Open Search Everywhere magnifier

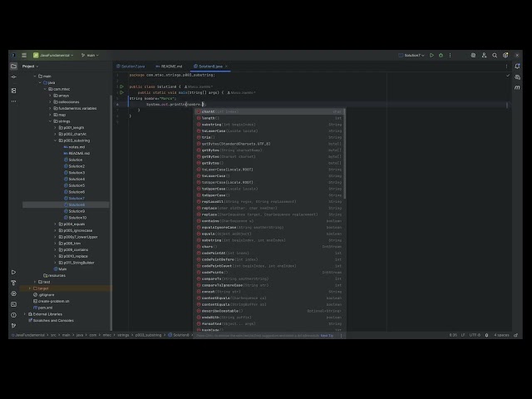pos(495,56)
